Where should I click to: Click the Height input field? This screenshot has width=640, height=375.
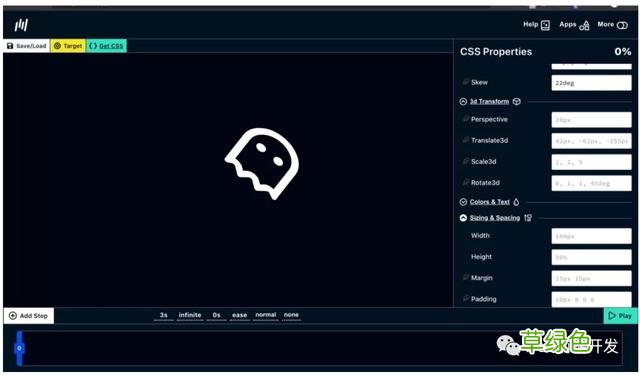(x=591, y=257)
